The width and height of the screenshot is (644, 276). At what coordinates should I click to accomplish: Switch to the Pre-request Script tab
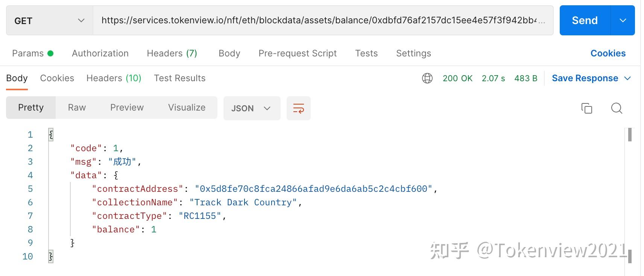[x=297, y=53]
